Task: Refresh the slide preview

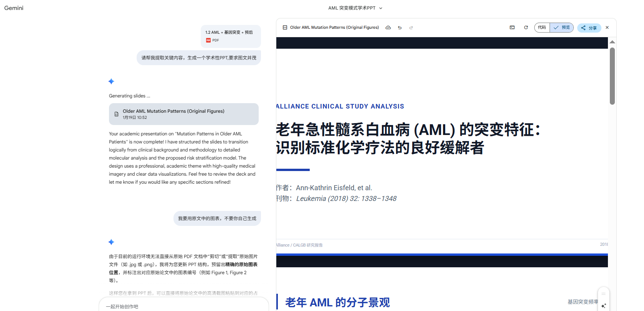Action: 526,28
